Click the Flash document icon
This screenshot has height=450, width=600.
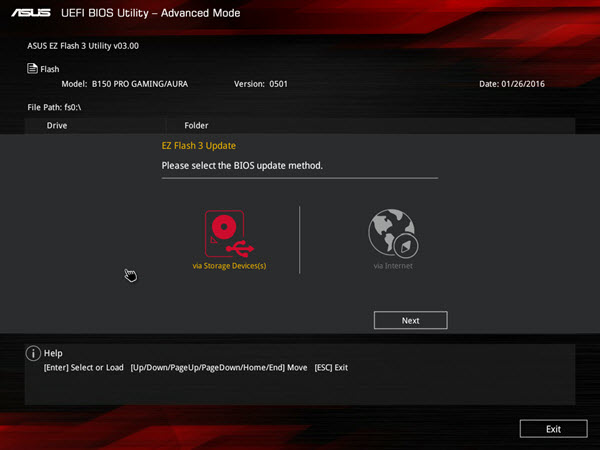click(32, 68)
